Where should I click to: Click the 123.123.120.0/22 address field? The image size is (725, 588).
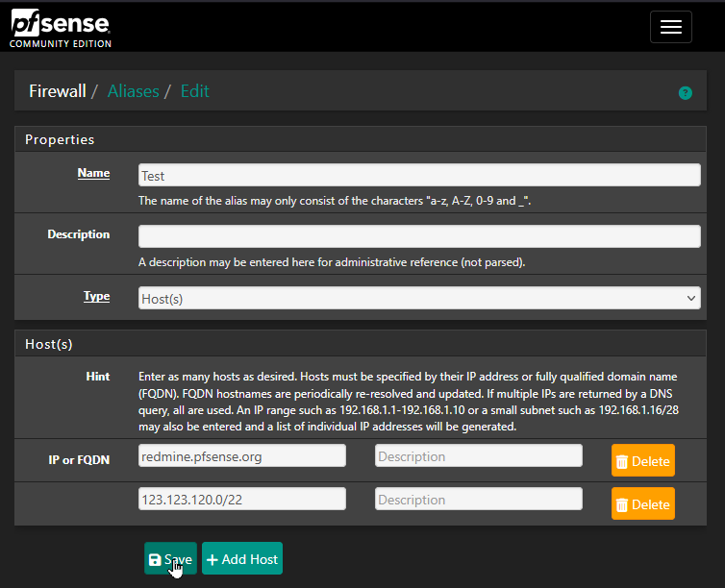(242, 500)
